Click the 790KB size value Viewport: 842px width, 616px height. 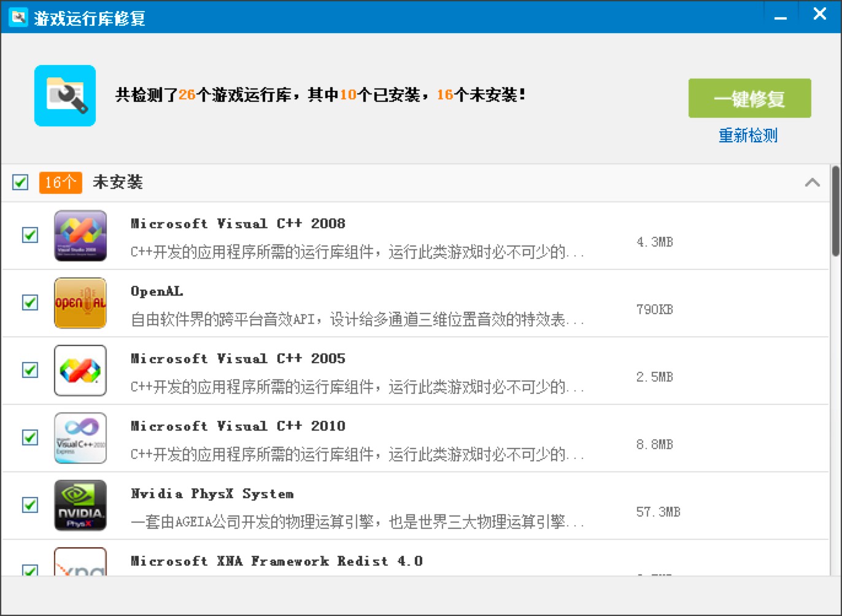tap(655, 309)
